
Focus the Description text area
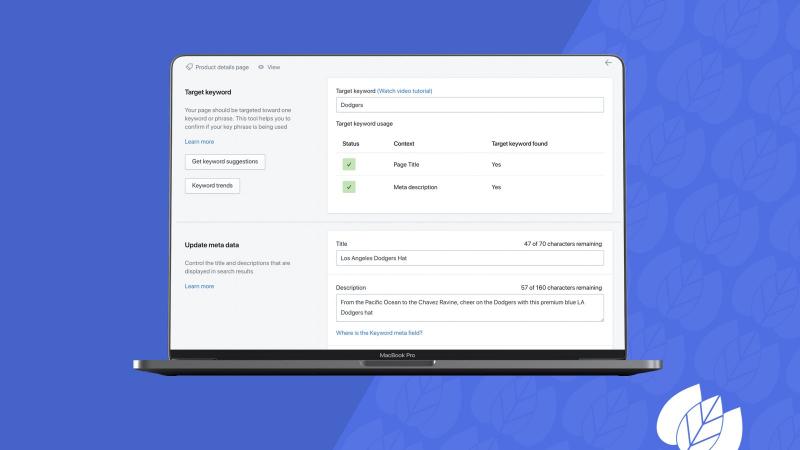point(469,308)
